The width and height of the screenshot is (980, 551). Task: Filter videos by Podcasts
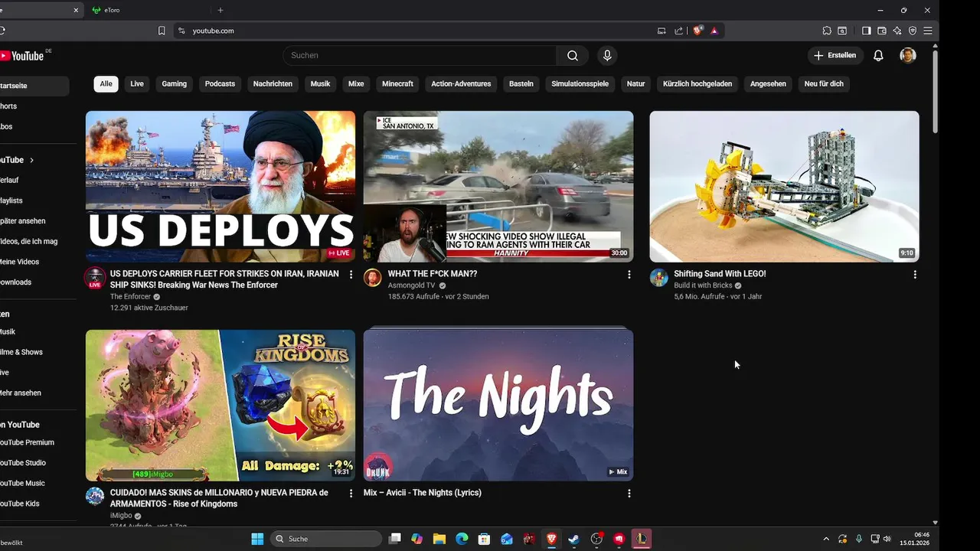[220, 83]
